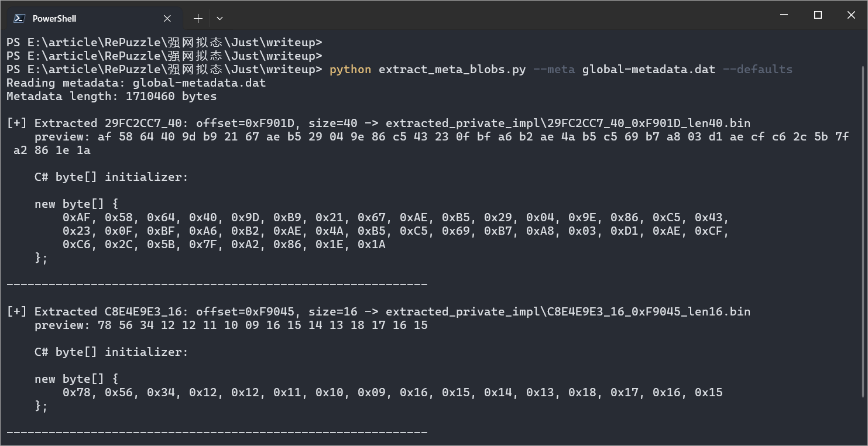Click the 0xAF byte in the initializer
868x446 pixels.
coord(76,217)
